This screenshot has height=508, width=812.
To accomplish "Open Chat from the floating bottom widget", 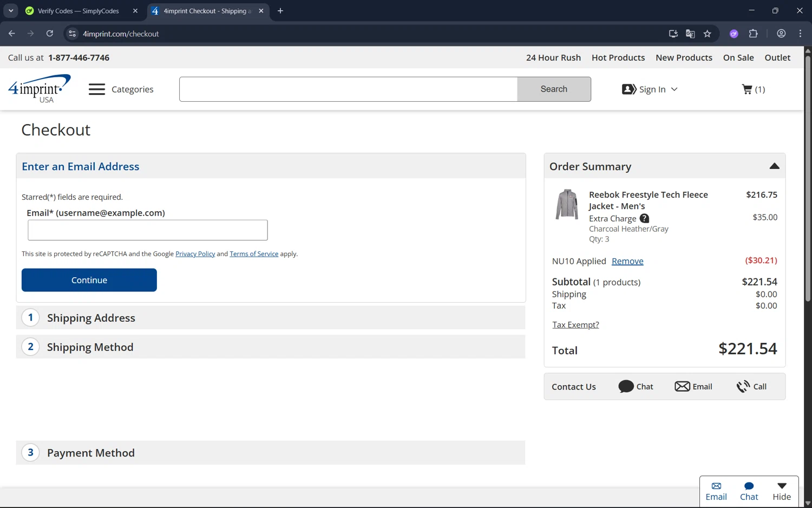I will [749, 491].
